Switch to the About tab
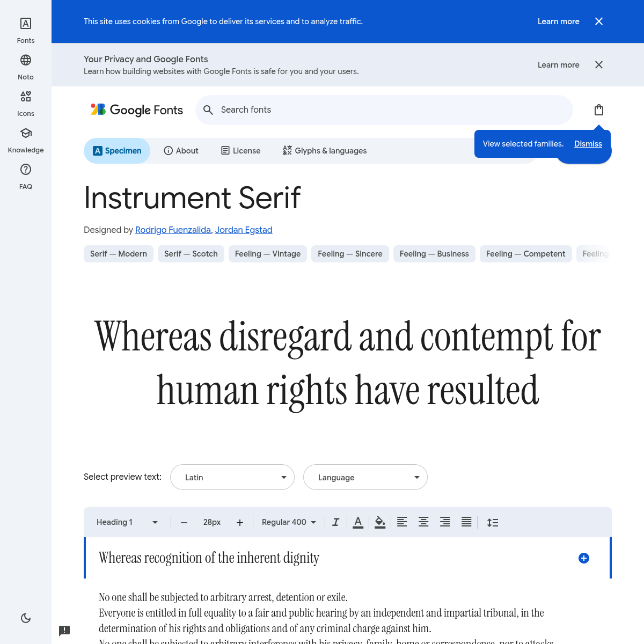The image size is (644, 644). point(181,151)
